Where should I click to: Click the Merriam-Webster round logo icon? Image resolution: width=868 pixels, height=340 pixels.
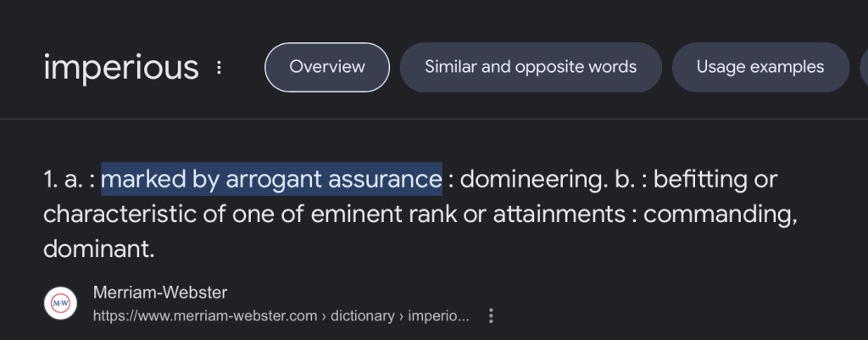(x=60, y=304)
